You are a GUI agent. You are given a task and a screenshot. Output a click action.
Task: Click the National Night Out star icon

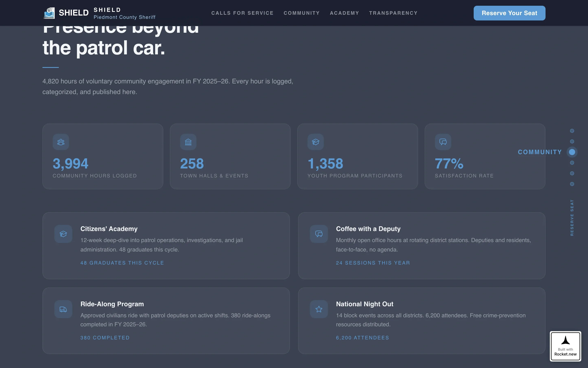[x=319, y=309]
